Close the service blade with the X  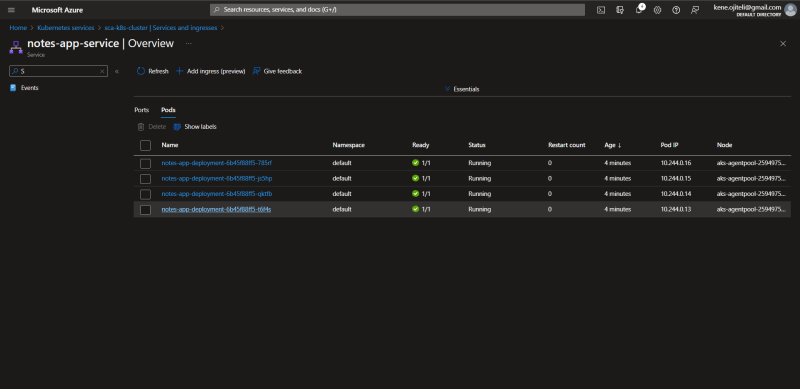click(x=783, y=44)
